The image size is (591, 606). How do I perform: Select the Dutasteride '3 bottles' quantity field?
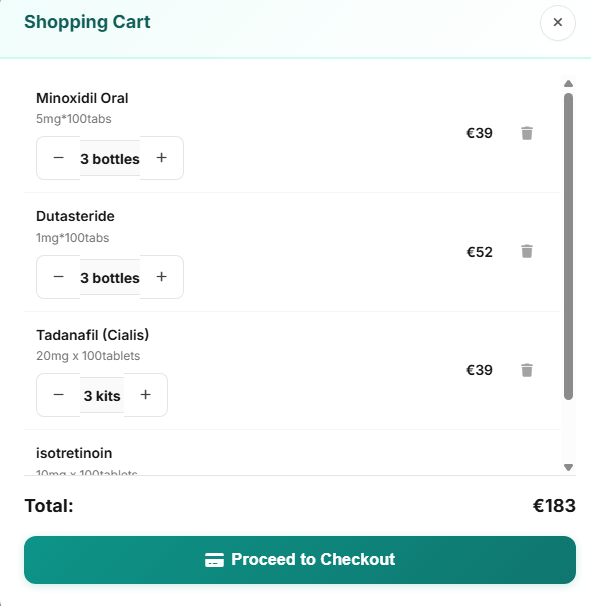pyautogui.click(x=110, y=277)
